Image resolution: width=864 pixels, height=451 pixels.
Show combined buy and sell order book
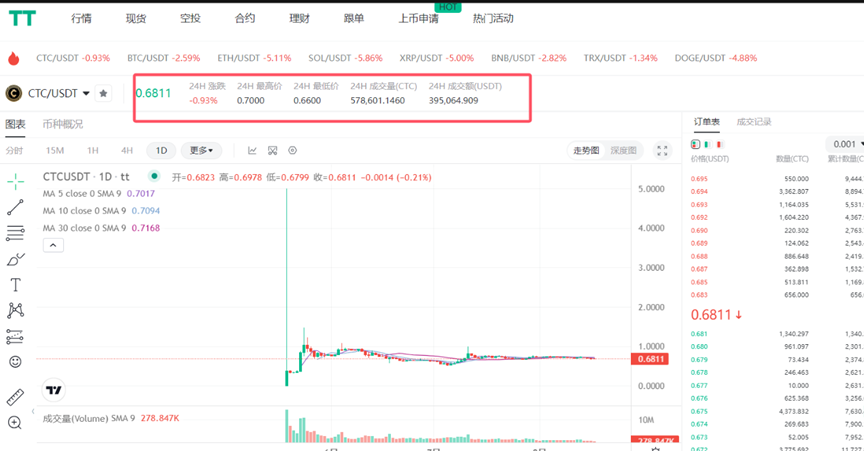[696, 145]
